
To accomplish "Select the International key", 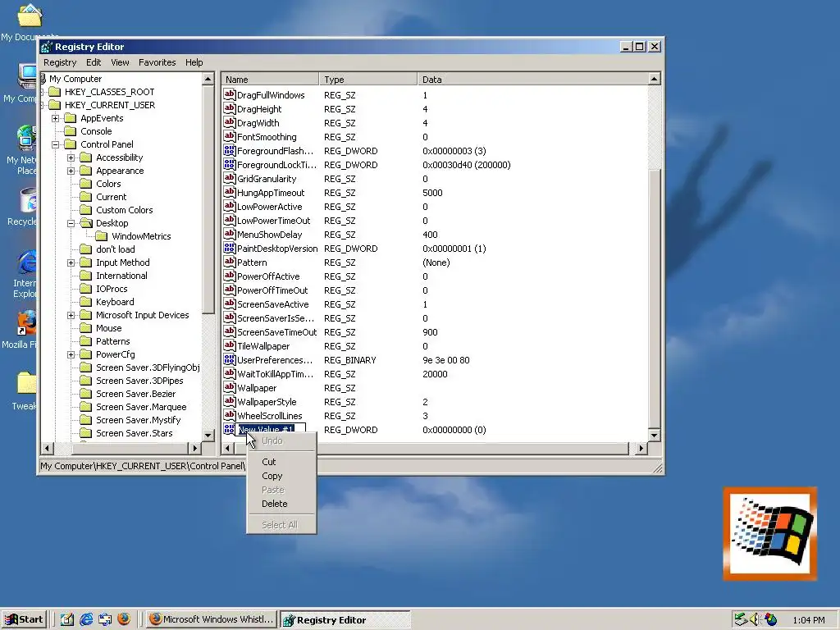I will click(x=121, y=276).
